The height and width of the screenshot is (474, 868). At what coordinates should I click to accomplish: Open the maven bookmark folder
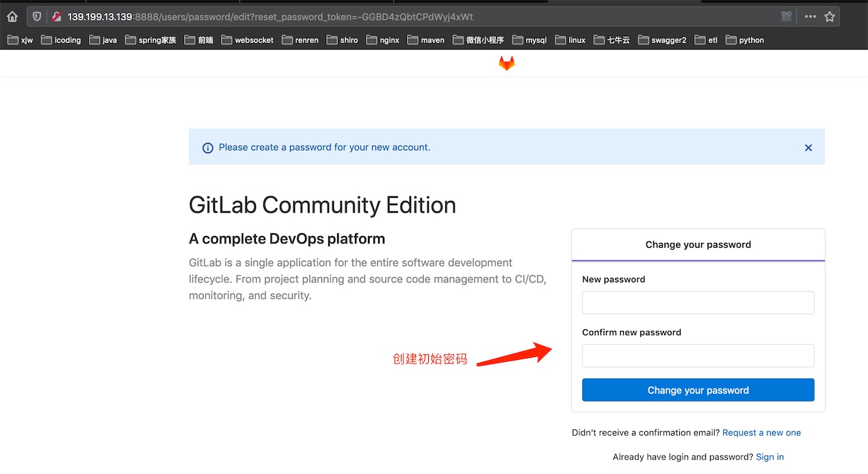point(426,40)
